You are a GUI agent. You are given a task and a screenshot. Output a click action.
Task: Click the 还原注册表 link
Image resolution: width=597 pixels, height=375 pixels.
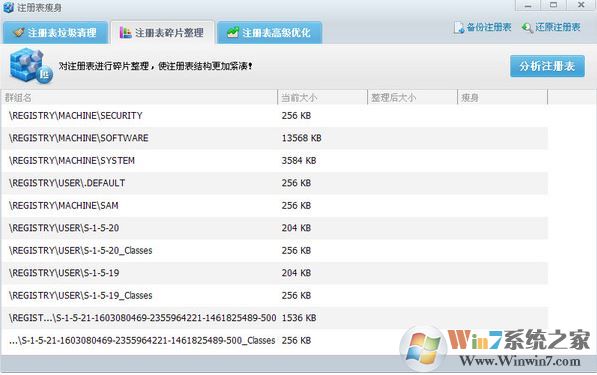(x=558, y=27)
